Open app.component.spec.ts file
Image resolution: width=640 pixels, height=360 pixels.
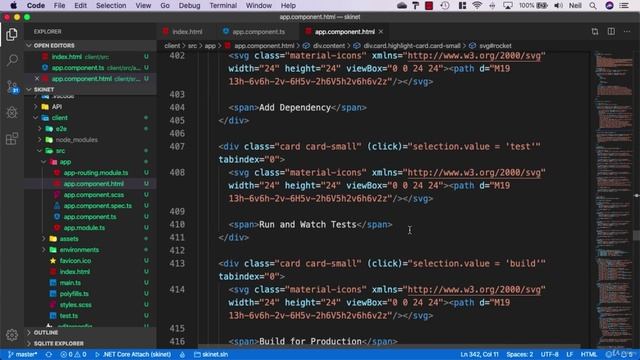click(98, 206)
